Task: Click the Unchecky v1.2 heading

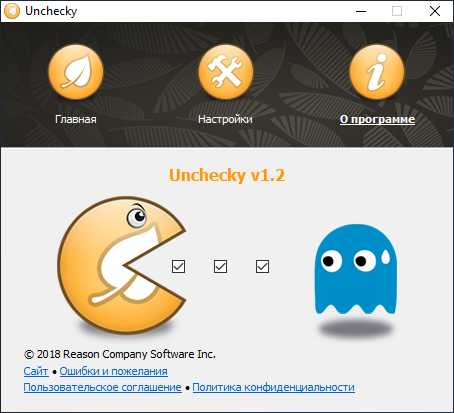Action: click(227, 175)
